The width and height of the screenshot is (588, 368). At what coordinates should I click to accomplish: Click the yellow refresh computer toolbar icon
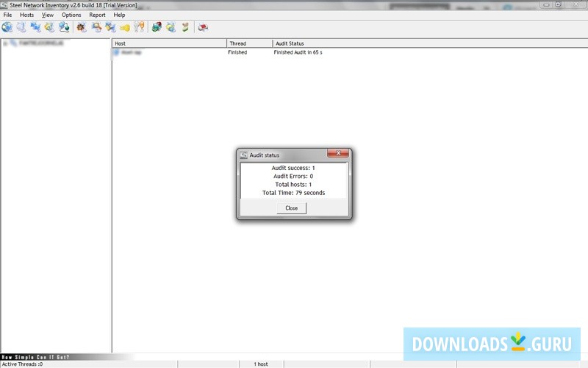point(171,27)
